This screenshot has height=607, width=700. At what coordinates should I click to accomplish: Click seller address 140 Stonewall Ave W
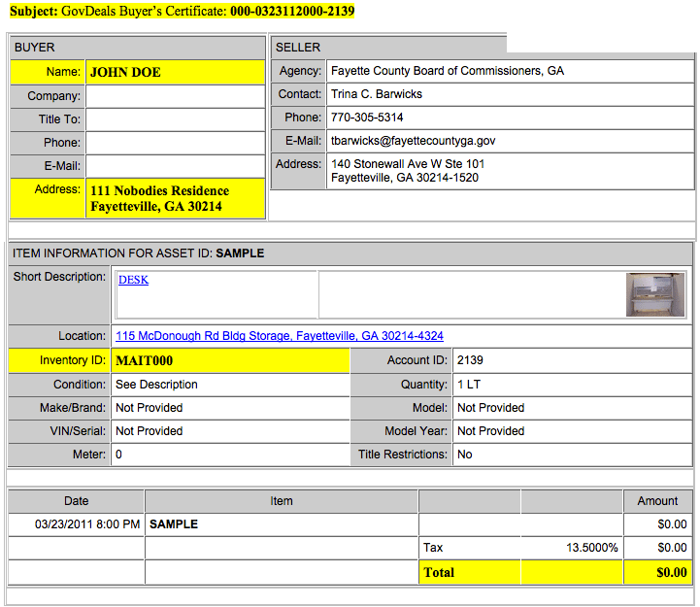pyautogui.click(x=408, y=164)
